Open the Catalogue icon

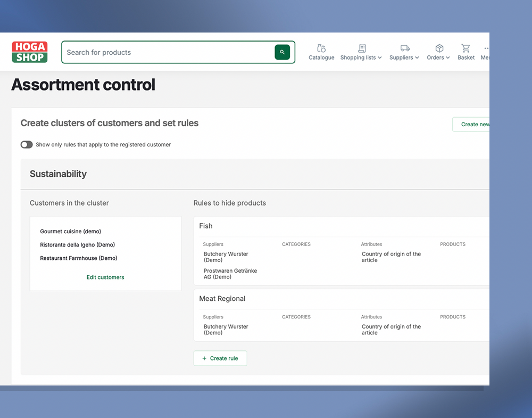click(x=321, y=48)
